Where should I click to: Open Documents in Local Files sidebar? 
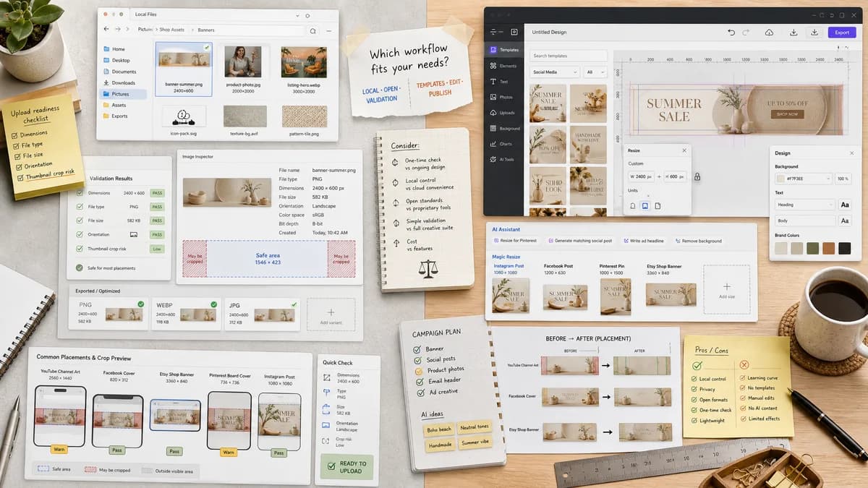click(123, 72)
